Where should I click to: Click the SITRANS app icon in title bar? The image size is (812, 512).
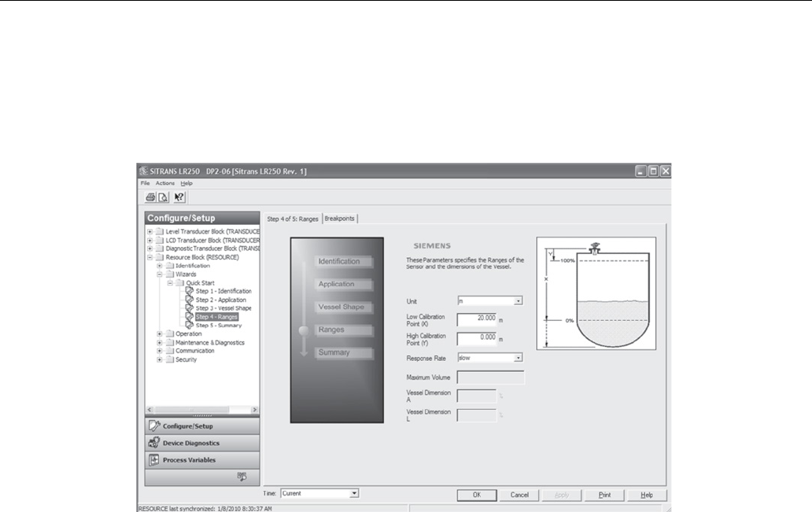pyautogui.click(x=143, y=171)
